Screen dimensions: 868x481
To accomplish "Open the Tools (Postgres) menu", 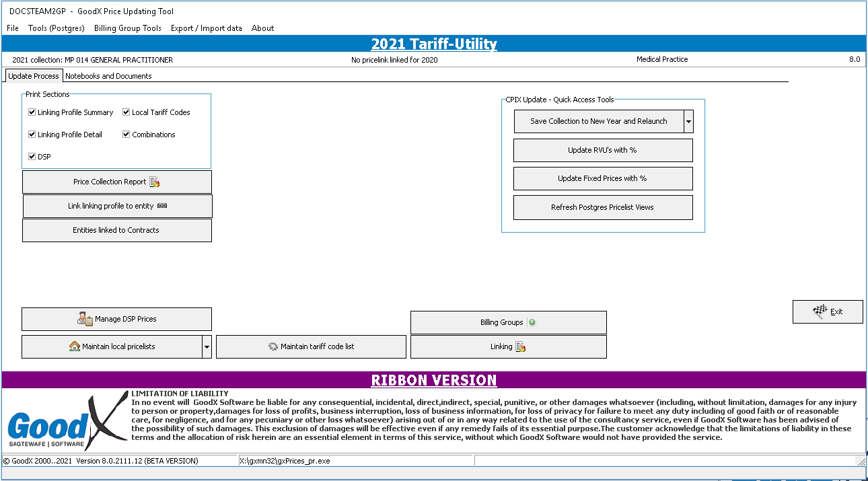I will pyautogui.click(x=57, y=28).
